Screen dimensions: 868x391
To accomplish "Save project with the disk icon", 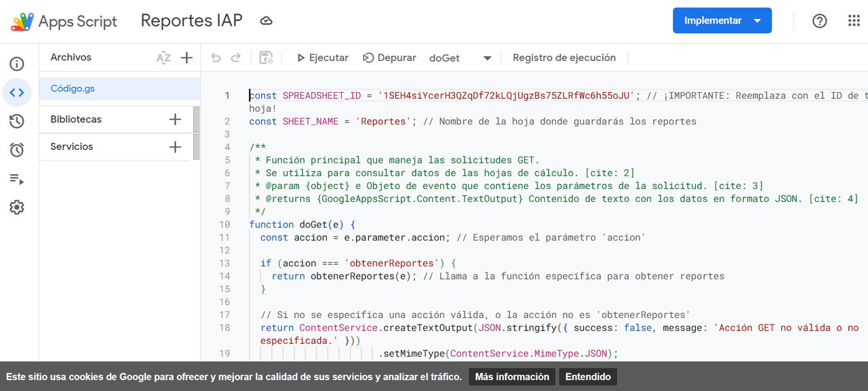I will tap(267, 58).
